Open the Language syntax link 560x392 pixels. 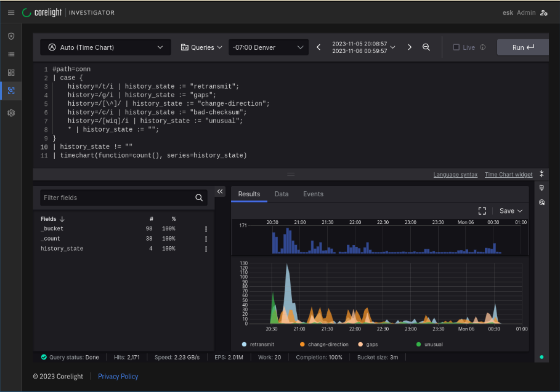tap(455, 175)
